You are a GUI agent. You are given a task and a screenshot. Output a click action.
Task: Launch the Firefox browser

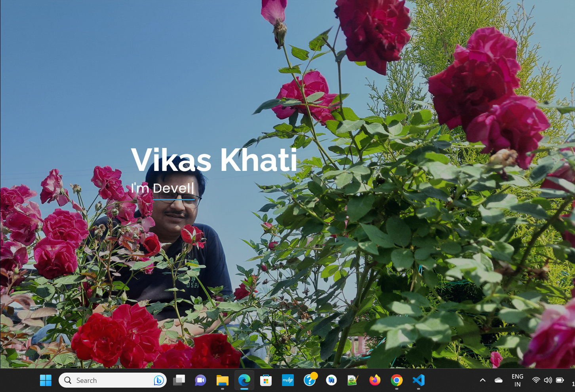click(375, 380)
